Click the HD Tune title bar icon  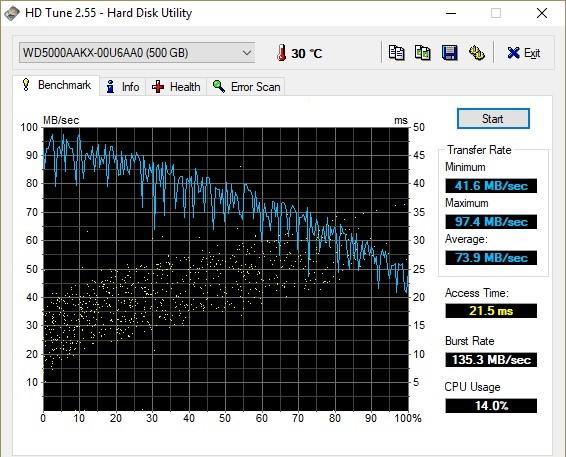[x=12, y=13]
